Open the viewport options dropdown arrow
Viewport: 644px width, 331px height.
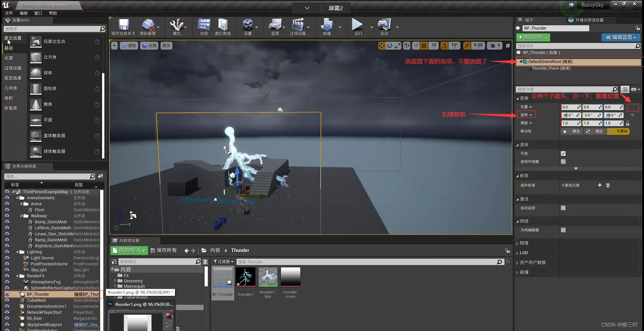pyautogui.click(x=114, y=46)
